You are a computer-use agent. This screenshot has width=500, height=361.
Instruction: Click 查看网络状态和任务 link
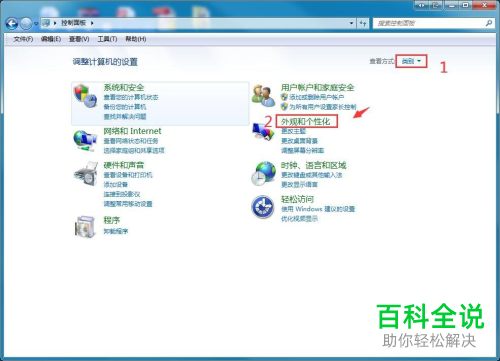click(x=131, y=141)
